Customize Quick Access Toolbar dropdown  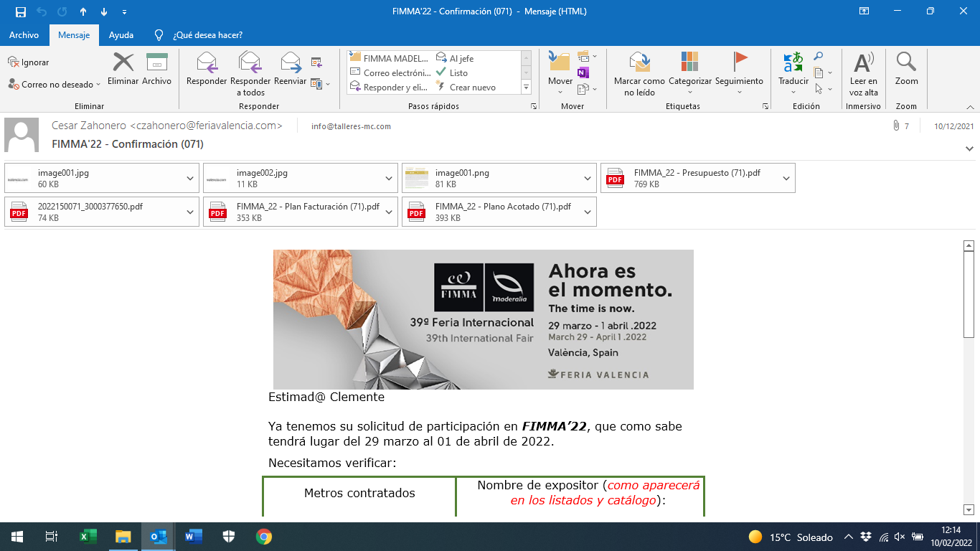tap(125, 11)
